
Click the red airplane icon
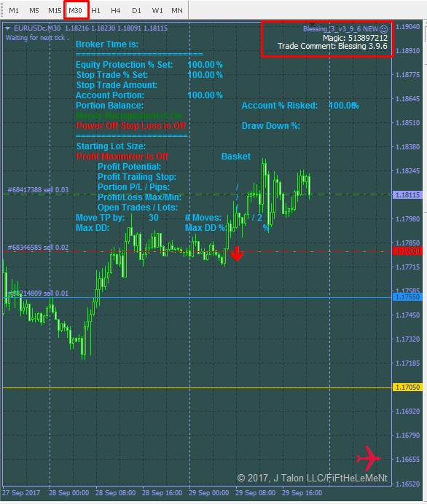[368, 458]
